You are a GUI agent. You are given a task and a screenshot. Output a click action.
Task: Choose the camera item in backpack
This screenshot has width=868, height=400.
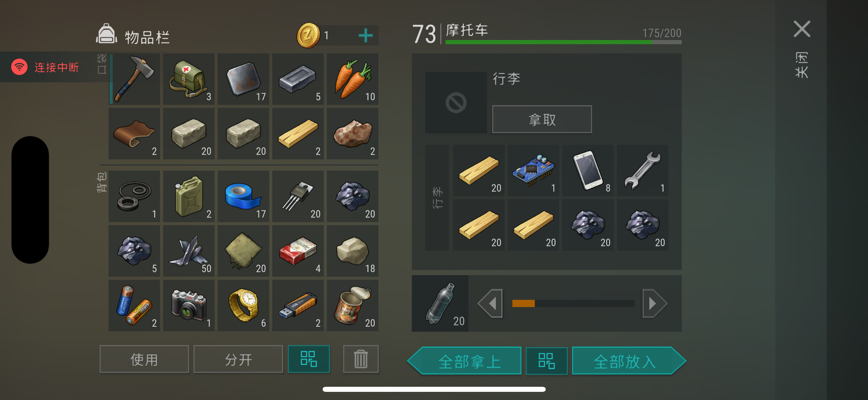click(189, 305)
